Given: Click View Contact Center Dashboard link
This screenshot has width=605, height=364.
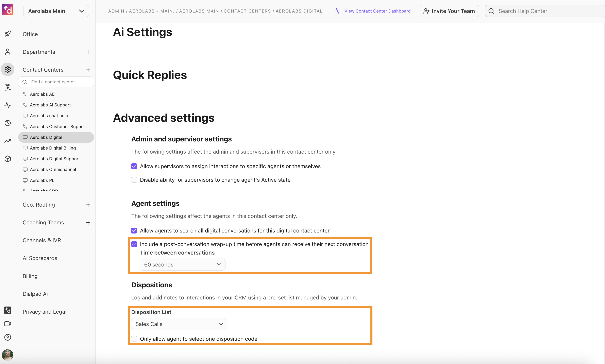Looking at the screenshot, I should (x=377, y=11).
